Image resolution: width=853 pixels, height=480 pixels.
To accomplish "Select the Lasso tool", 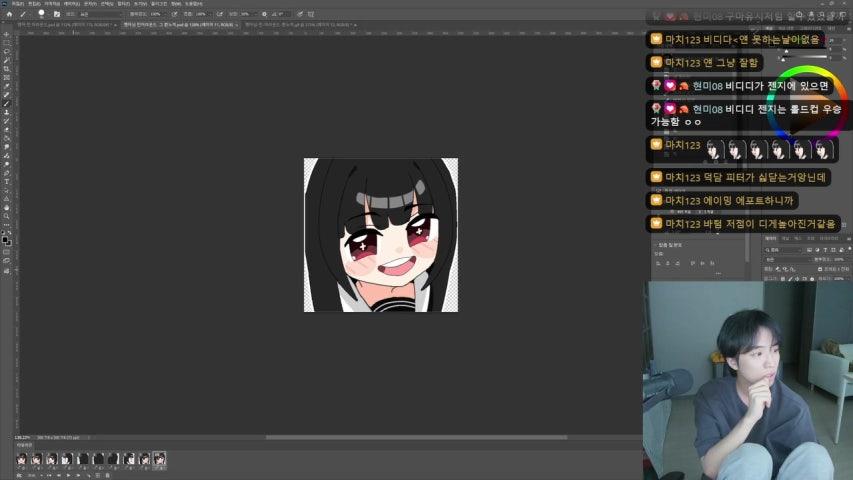I will (7, 51).
